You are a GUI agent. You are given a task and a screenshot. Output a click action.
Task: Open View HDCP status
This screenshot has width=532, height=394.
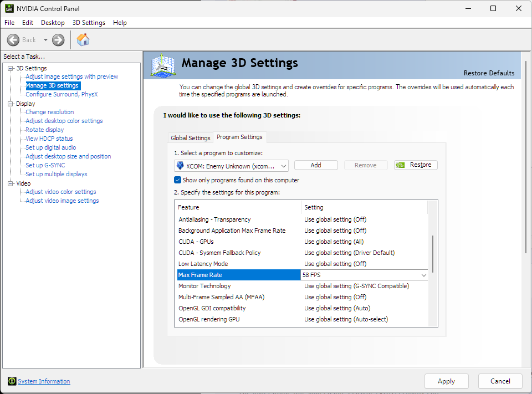(49, 139)
